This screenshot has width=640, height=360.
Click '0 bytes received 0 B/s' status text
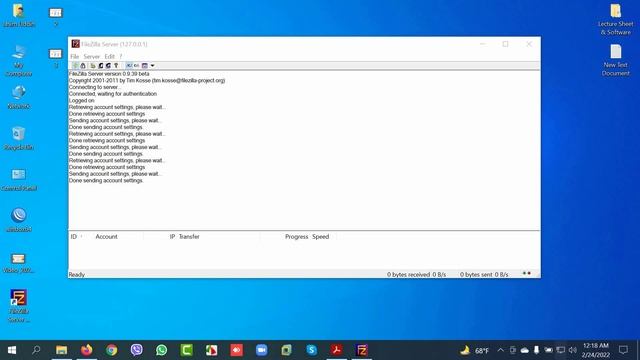416,275
